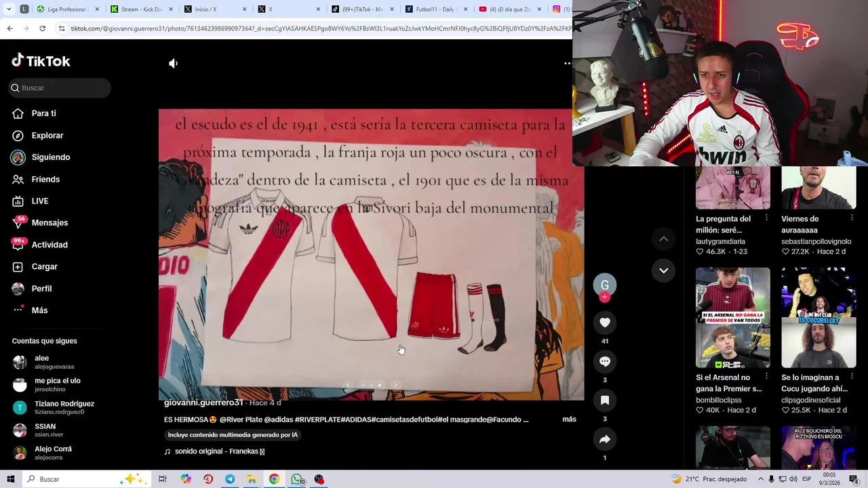Focus the Buscar search field in TikTok
The image size is (868, 488).
[x=60, y=87]
